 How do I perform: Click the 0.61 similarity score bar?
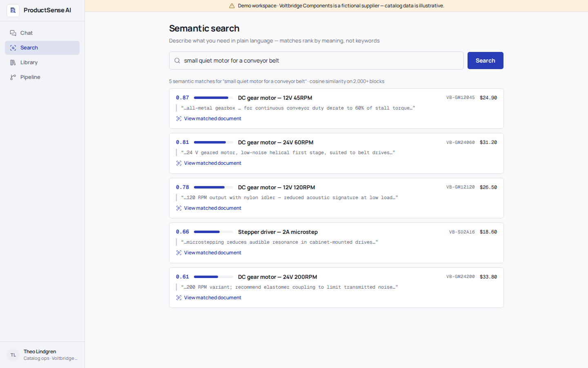click(x=214, y=277)
